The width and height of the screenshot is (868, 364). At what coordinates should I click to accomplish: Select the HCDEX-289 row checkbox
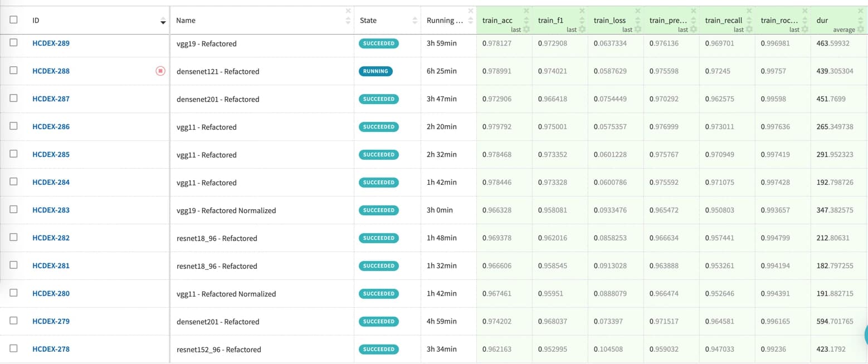click(14, 42)
